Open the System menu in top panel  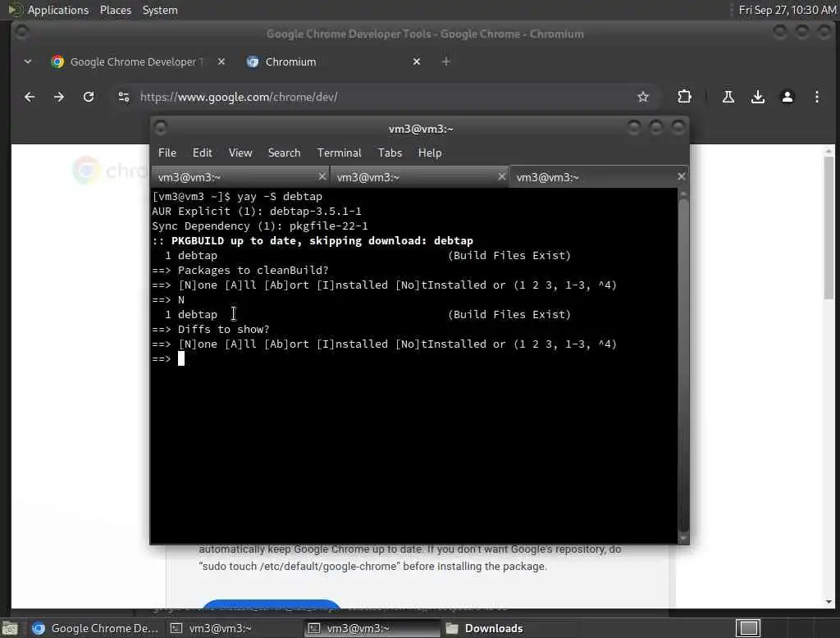coord(160,10)
